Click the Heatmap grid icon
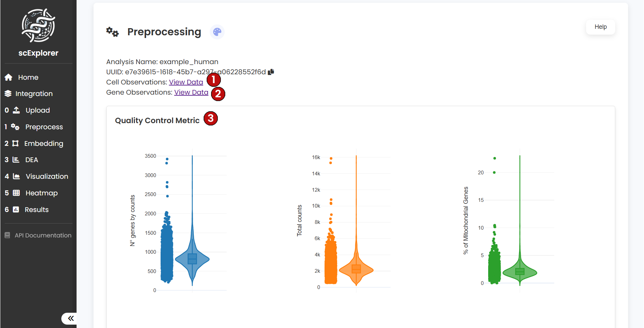 coord(16,193)
